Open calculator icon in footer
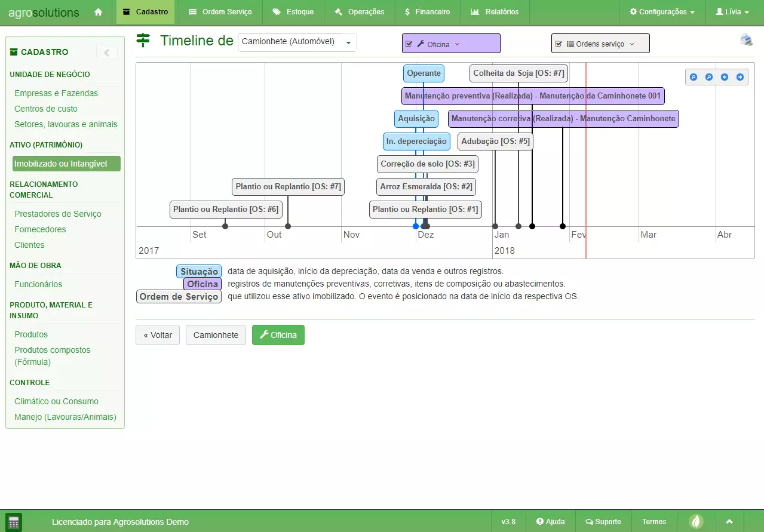This screenshot has height=532, width=764. click(x=13, y=521)
